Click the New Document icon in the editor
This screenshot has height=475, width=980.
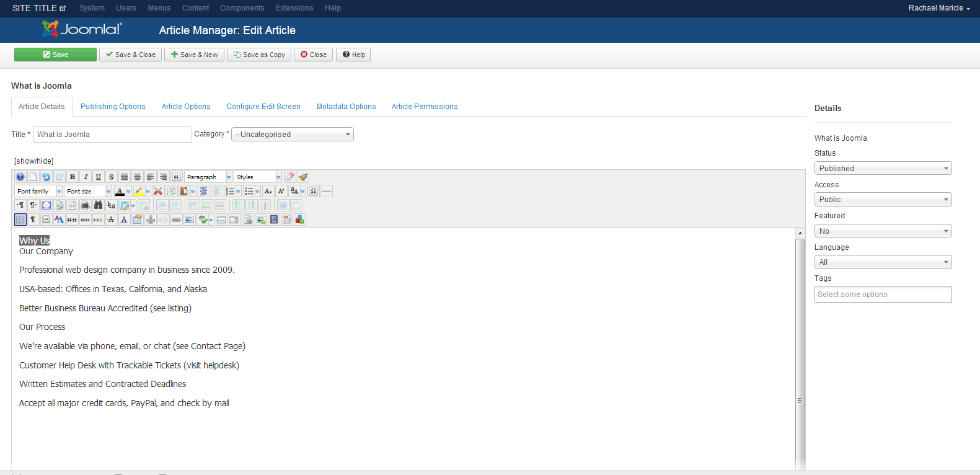coord(33,177)
